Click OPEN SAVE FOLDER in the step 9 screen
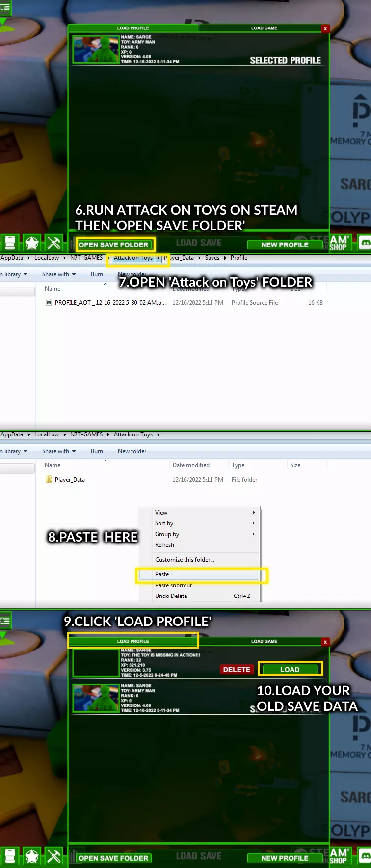 coord(114,858)
